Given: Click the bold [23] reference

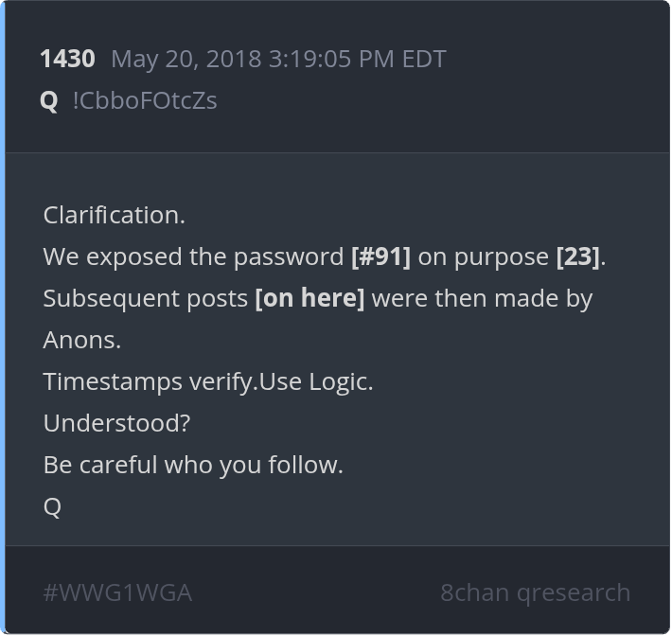Looking at the screenshot, I should [577, 256].
